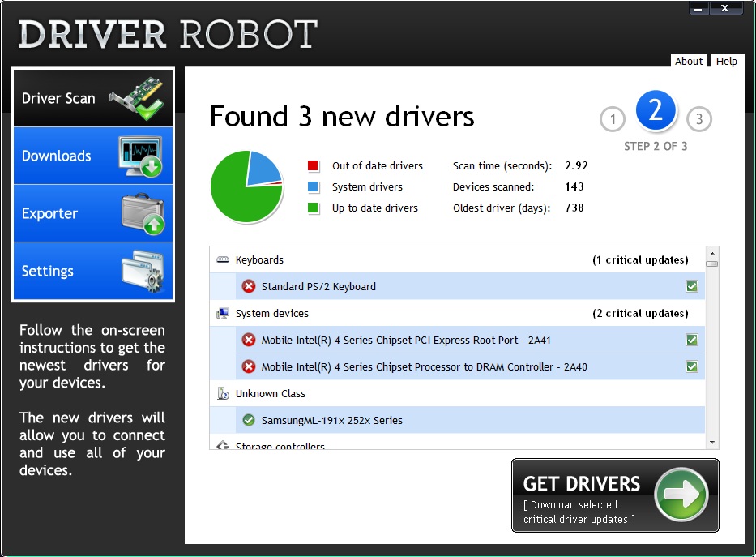The height and width of the screenshot is (557, 756).
Task: Click the monitor Downloads icon
Action: 141,156
